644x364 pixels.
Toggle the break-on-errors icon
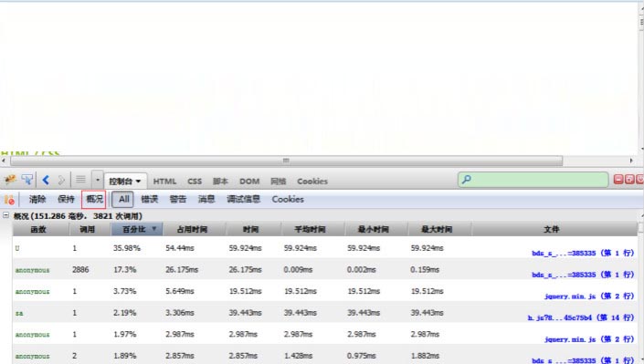coord(9,200)
